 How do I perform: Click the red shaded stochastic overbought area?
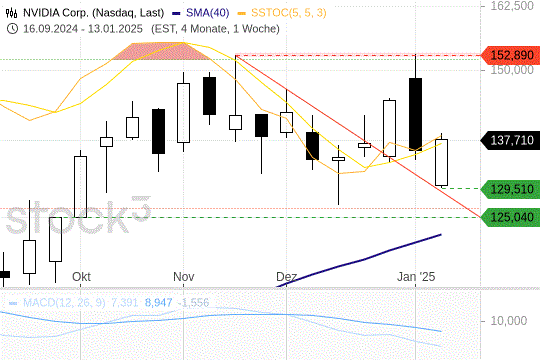pyautogui.click(x=161, y=51)
